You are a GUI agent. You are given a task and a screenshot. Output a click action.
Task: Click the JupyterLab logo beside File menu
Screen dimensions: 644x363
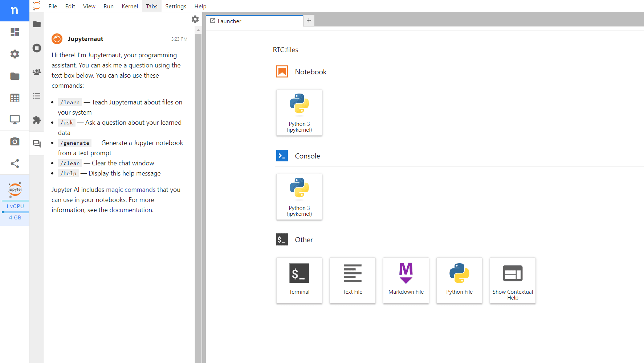pos(37,6)
